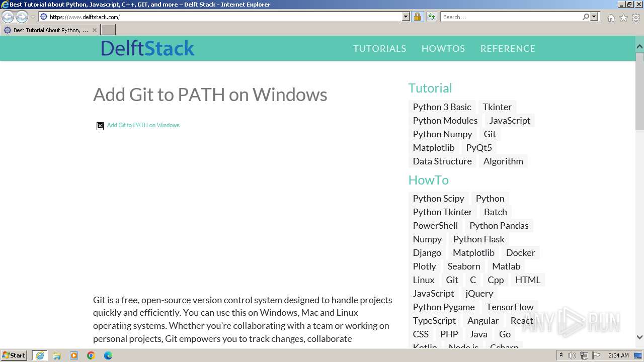Image resolution: width=644 pixels, height=362 pixels.
Task: Open the Windows Start menu
Action: coord(14,355)
